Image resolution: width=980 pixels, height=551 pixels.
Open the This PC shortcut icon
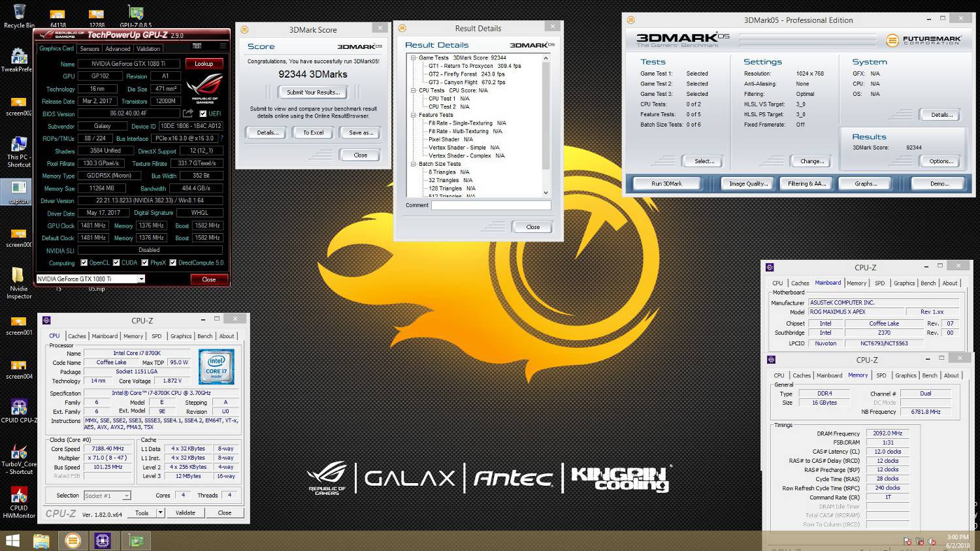click(19, 151)
